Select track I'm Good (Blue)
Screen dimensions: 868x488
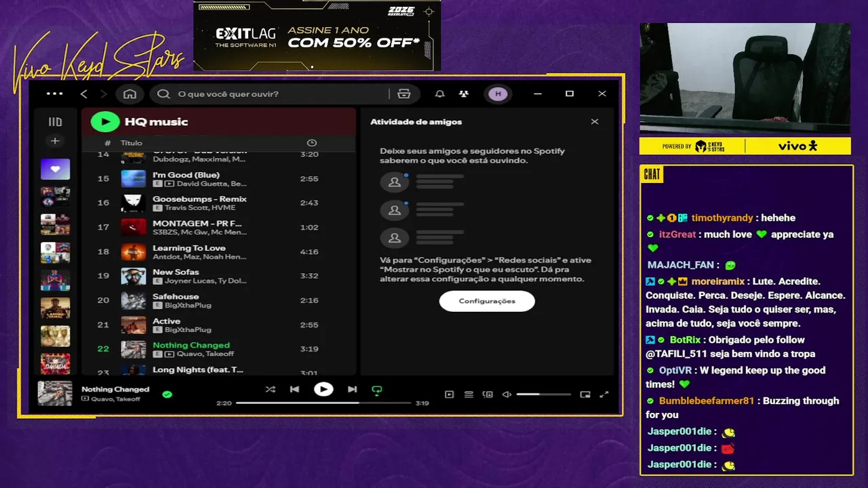[x=219, y=179]
